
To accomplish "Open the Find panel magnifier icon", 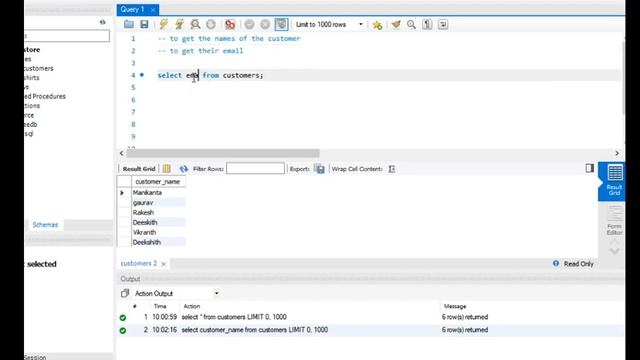I will 411,24.
